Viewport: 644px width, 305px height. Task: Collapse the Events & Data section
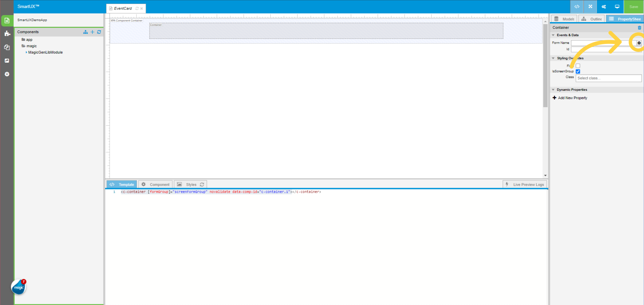(x=553, y=35)
